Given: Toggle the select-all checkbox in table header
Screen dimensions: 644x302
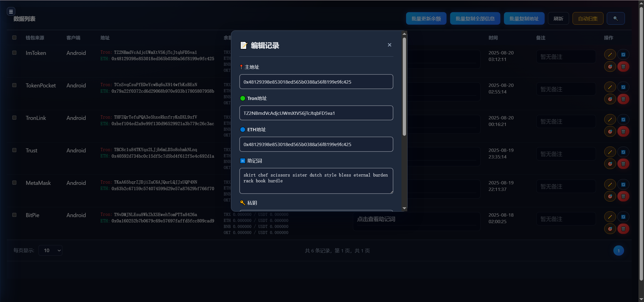Looking at the screenshot, I should [x=14, y=38].
